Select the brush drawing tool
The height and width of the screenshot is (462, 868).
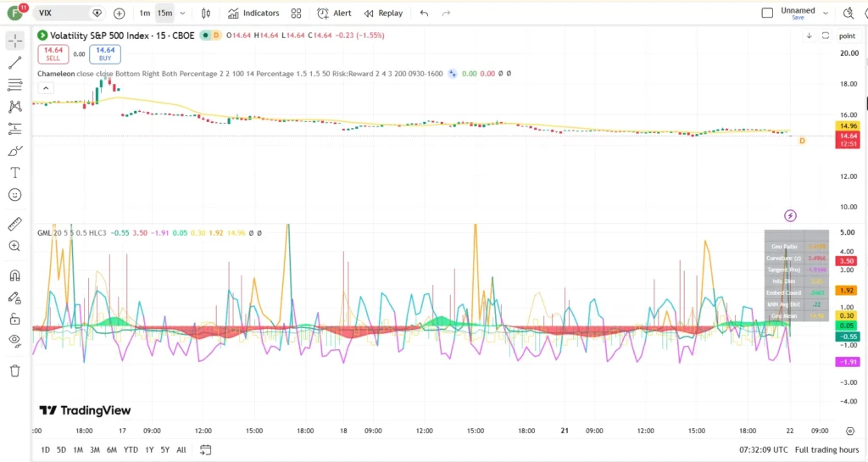(x=15, y=151)
